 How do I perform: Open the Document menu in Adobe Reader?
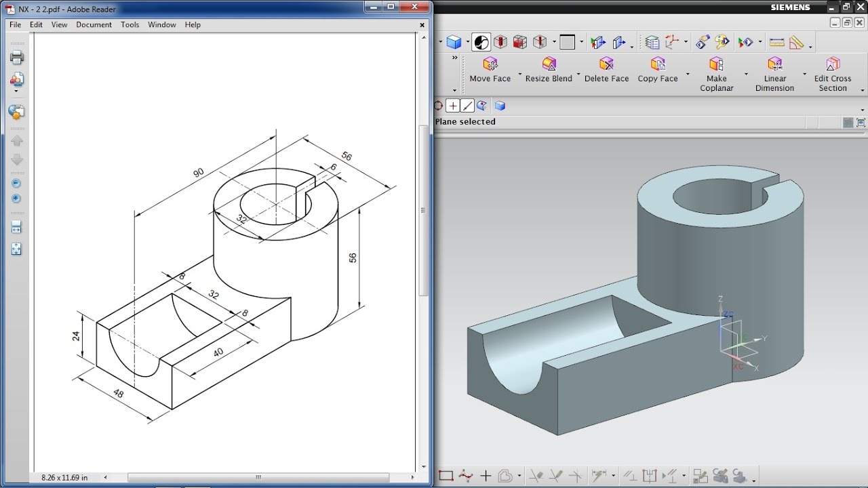[94, 24]
